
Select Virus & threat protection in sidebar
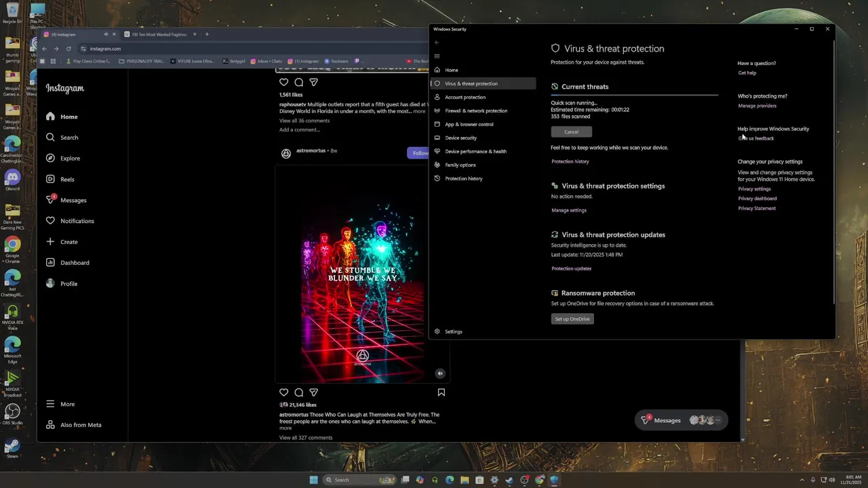click(x=483, y=83)
